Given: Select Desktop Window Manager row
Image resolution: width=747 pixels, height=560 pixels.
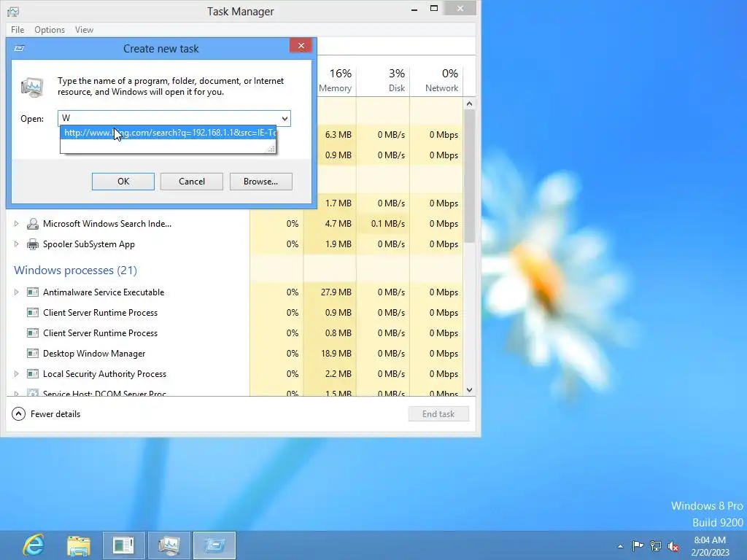Looking at the screenshot, I should click(x=234, y=354).
